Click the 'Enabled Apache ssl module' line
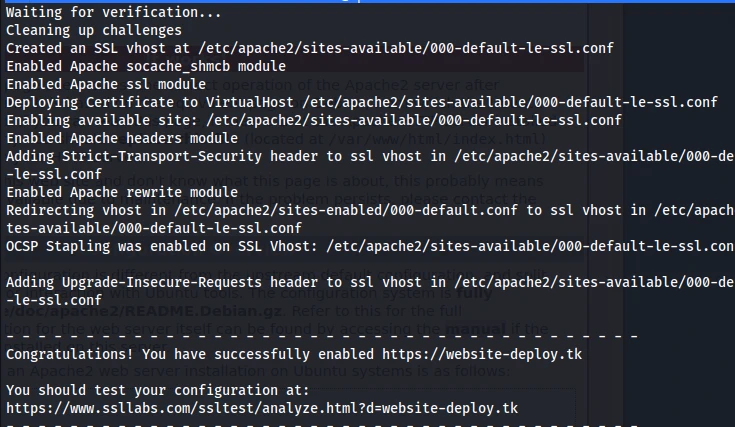735x427 pixels. tap(105, 84)
